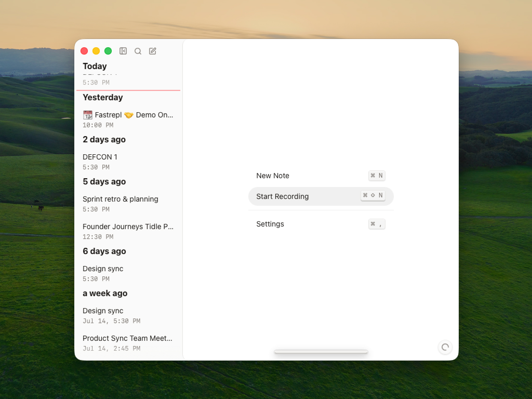Image resolution: width=532 pixels, height=399 pixels.
Task: Open Product Sync Team Meet... note
Action: (x=128, y=343)
